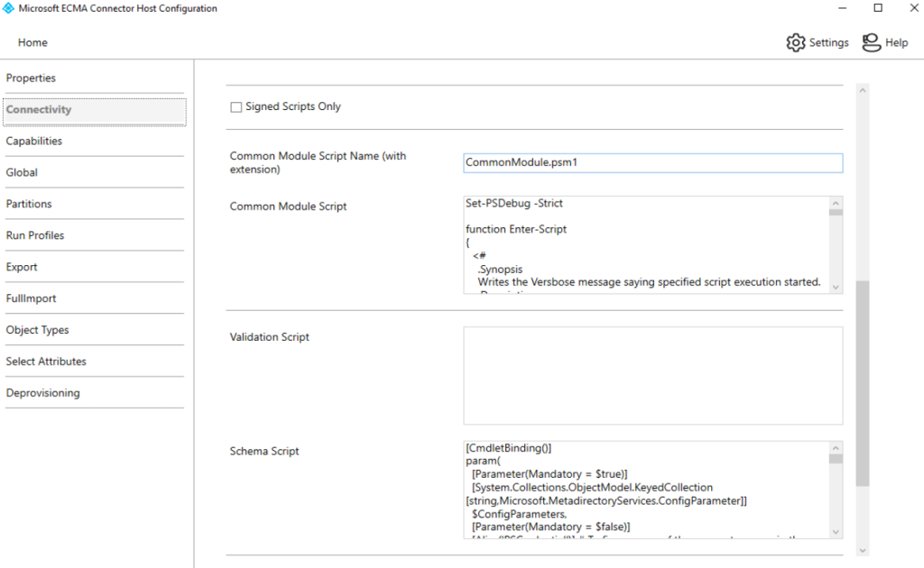Open the Settings gear icon
The image size is (924, 568).
pyautogui.click(x=796, y=42)
